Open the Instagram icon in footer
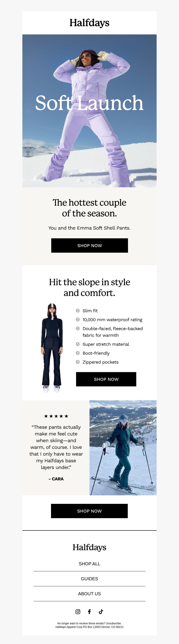Viewport: 179px width, 644px height. tap(78, 612)
